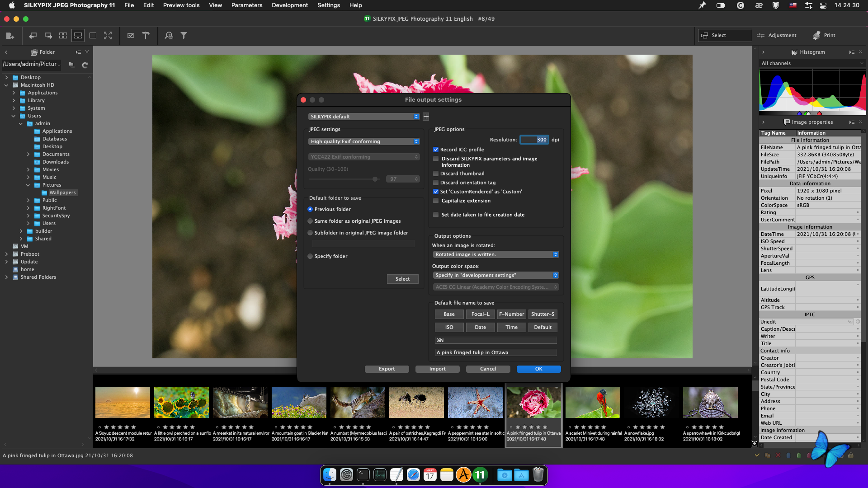Select Specify folder radio option
This screenshot has height=488, width=868.
[x=310, y=256]
